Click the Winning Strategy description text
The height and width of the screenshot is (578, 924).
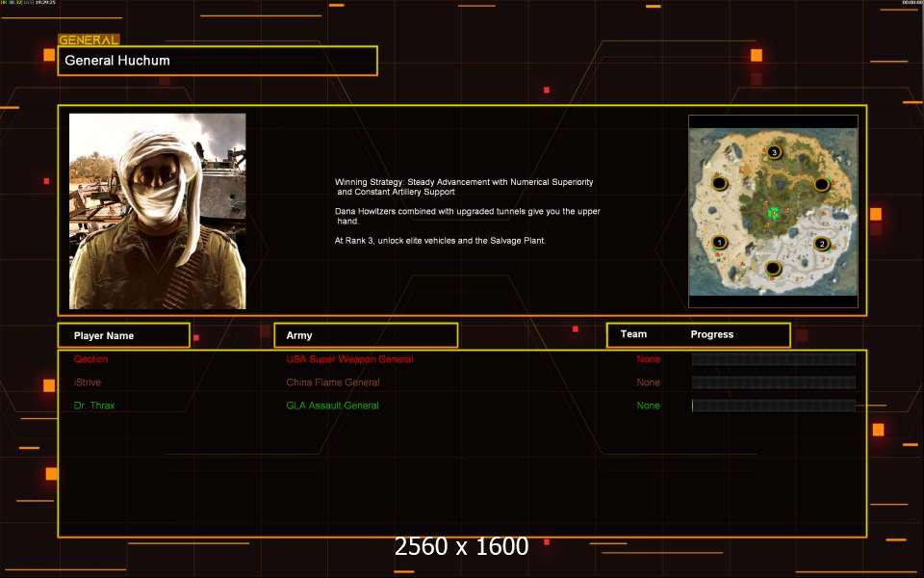coord(468,211)
